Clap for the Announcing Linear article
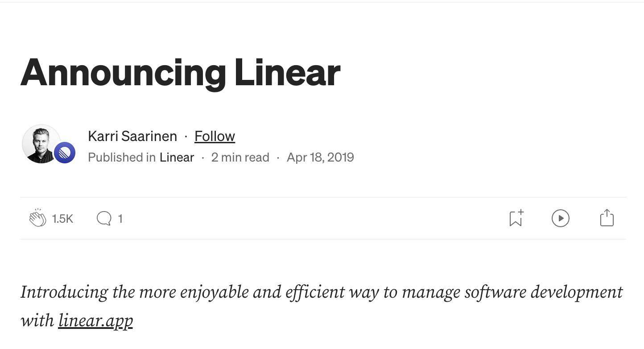 [38, 218]
